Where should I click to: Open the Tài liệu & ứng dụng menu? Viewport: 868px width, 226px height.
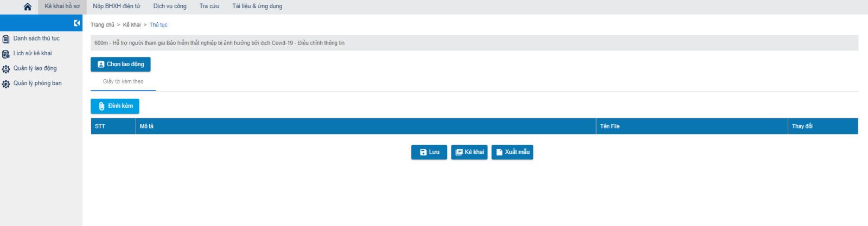257,7
